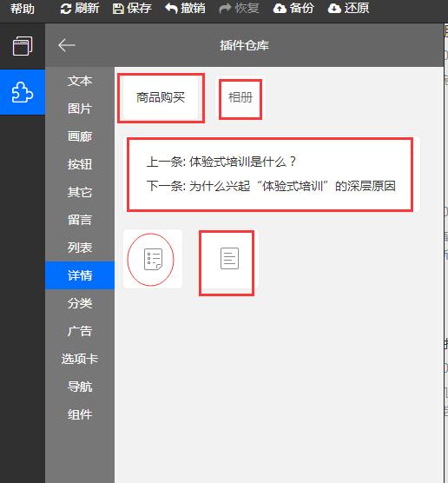Select the 列表 category
The height and width of the screenshot is (483, 448).
(80, 248)
